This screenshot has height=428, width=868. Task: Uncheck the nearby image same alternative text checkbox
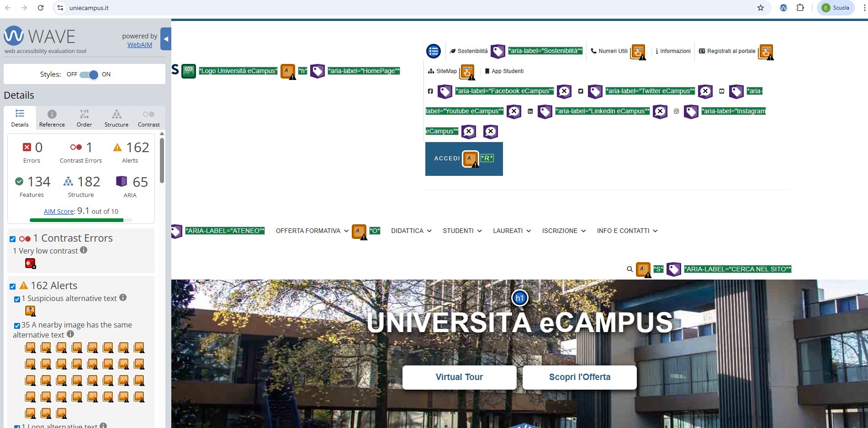point(17,326)
